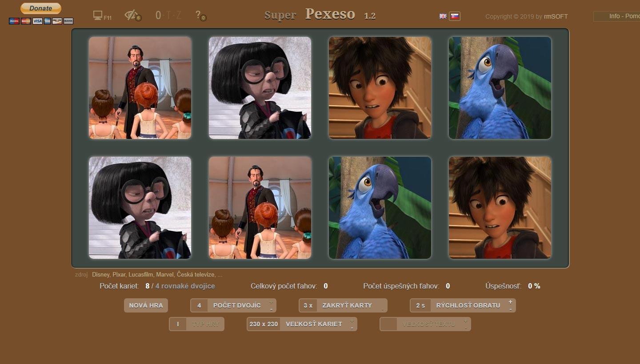Click the yellow Donate button
Image resolution: width=640 pixels, height=364 pixels.
tap(41, 8)
